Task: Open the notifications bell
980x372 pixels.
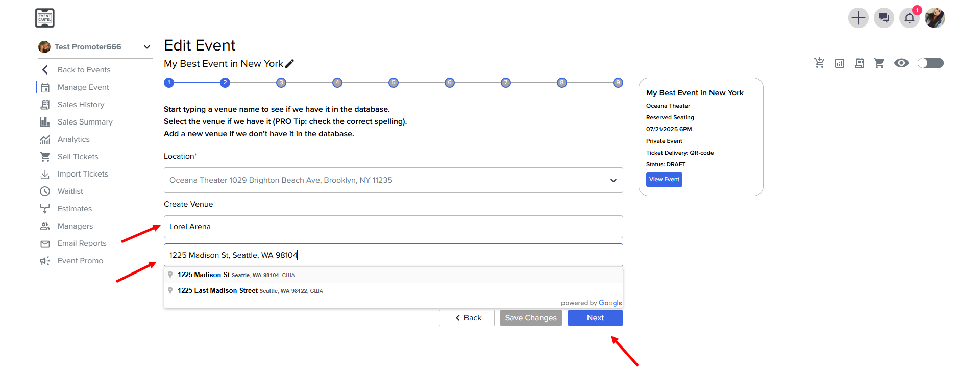Action: 910,18
